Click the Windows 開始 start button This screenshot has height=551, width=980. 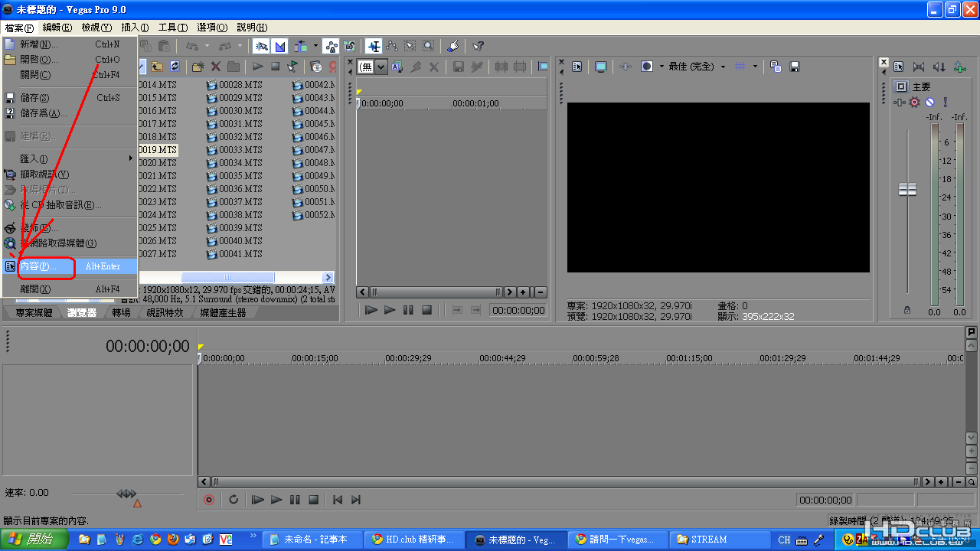click(34, 540)
